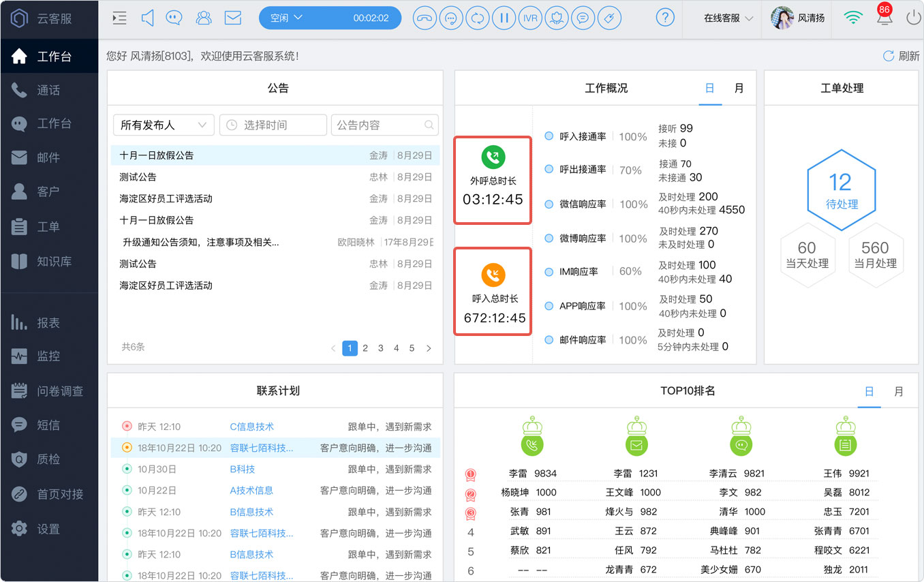Select the IM响应率 radio indicator
The image size is (924, 582).
pyautogui.click(x=549, y=271)
